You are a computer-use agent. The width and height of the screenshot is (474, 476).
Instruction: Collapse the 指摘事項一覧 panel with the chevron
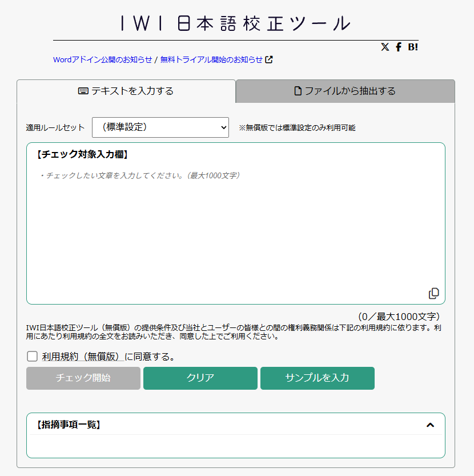click(x=430, y=425)
